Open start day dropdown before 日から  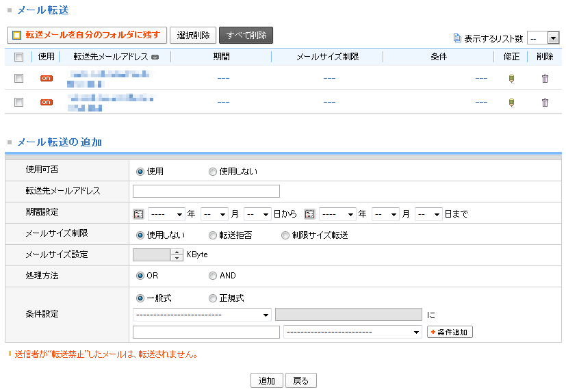click(257, 214)
